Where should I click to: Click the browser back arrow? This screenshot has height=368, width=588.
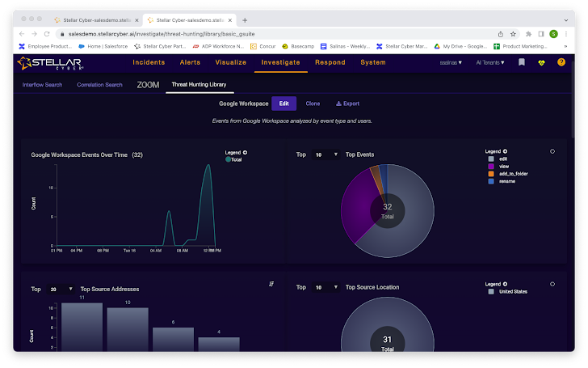(x=22, y=34)
